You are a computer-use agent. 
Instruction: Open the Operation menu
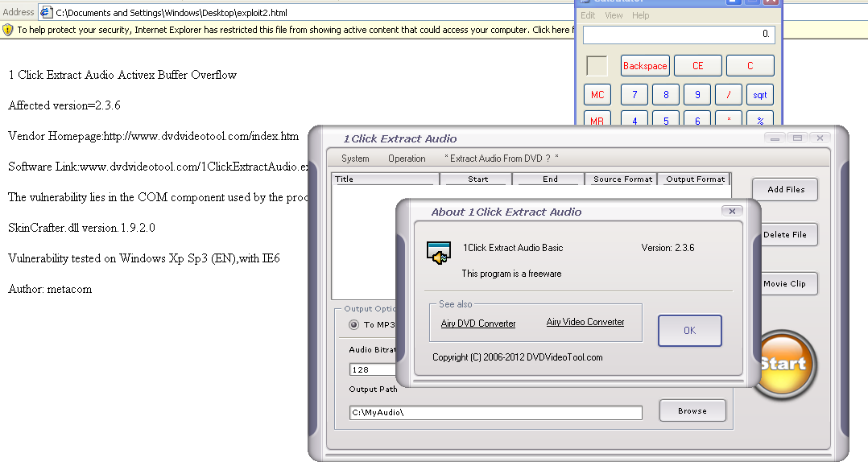(407, 159)
